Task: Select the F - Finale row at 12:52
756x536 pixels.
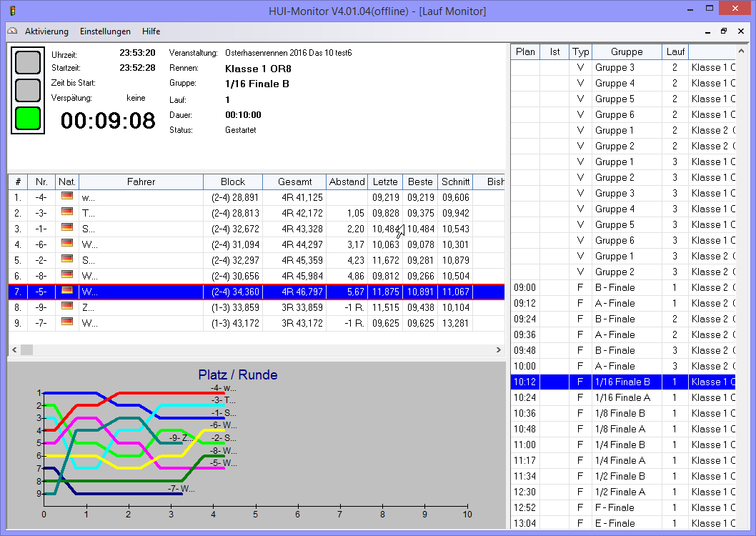Action: pos(623,507)
